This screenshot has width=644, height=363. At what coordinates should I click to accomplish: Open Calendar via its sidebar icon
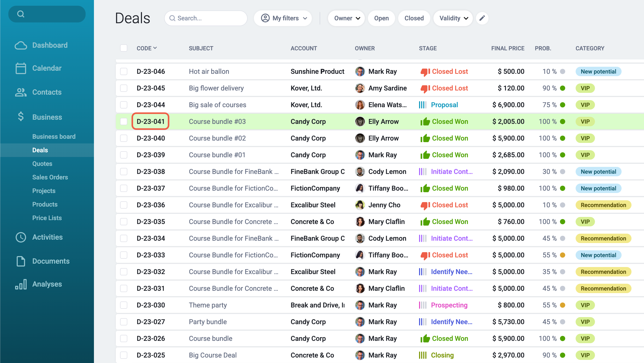pyautogui.click(x=21, y=68)
